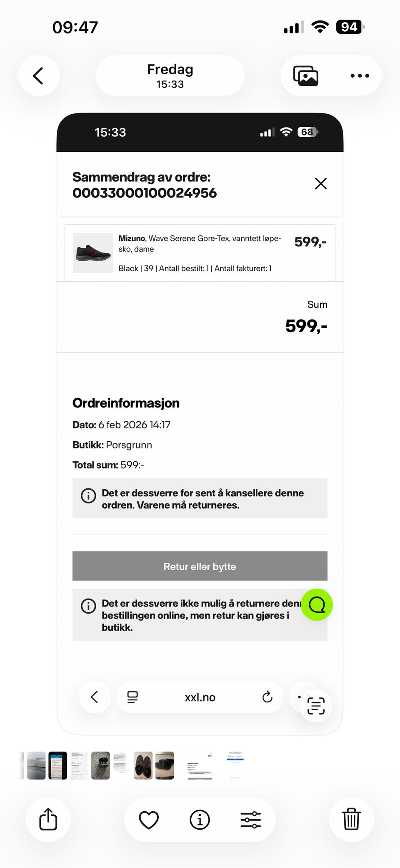
Task: Tap the xxl.no address bar
Action: (x=200, y=697)
